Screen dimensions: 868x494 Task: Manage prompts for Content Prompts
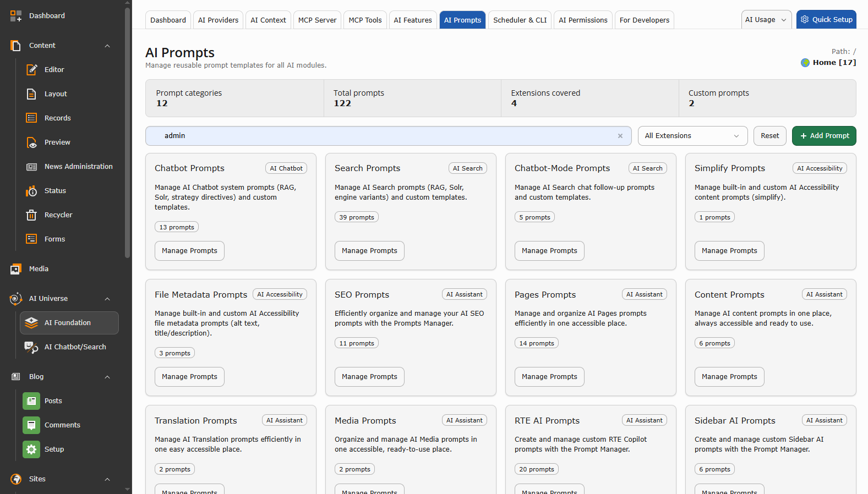(x=729, y=377)
